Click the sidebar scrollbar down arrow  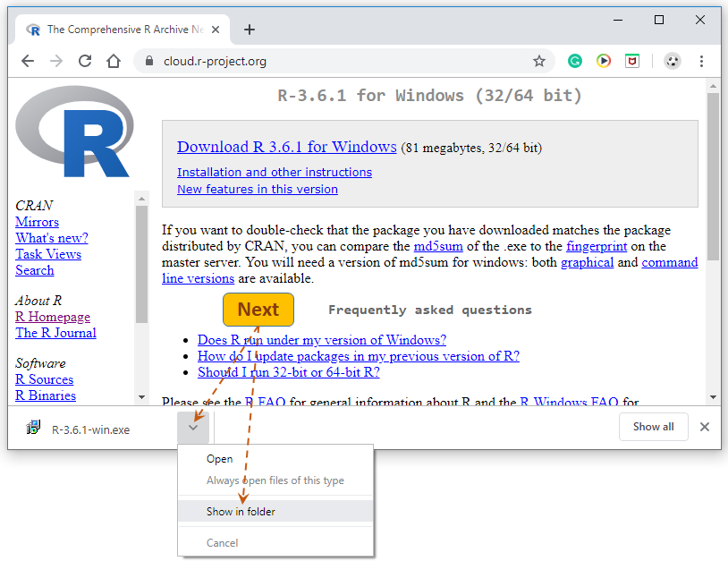[x=141, y=397]
